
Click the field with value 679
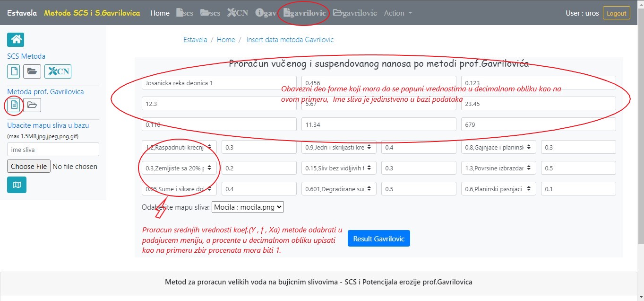point(539,124)
